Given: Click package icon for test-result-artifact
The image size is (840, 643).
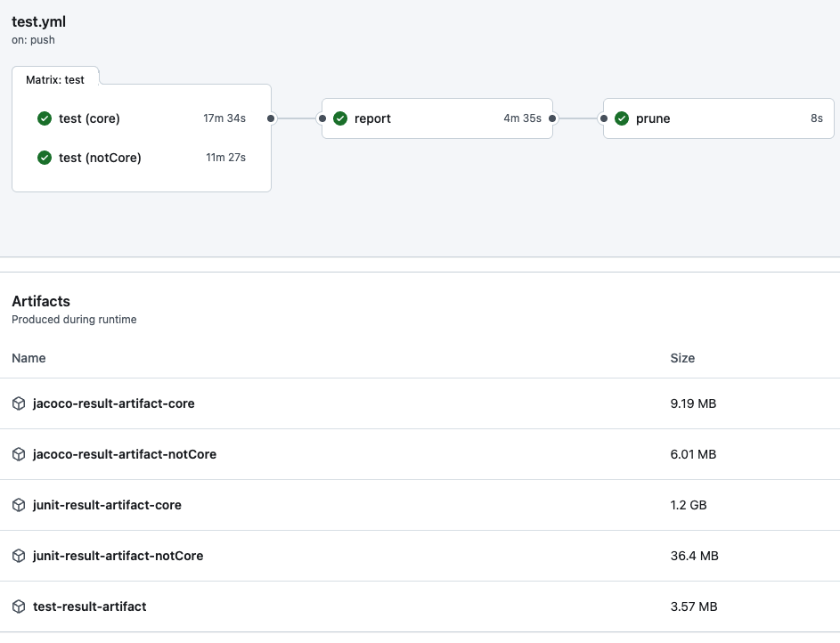Looking at the screenshot, I should 19,606.
